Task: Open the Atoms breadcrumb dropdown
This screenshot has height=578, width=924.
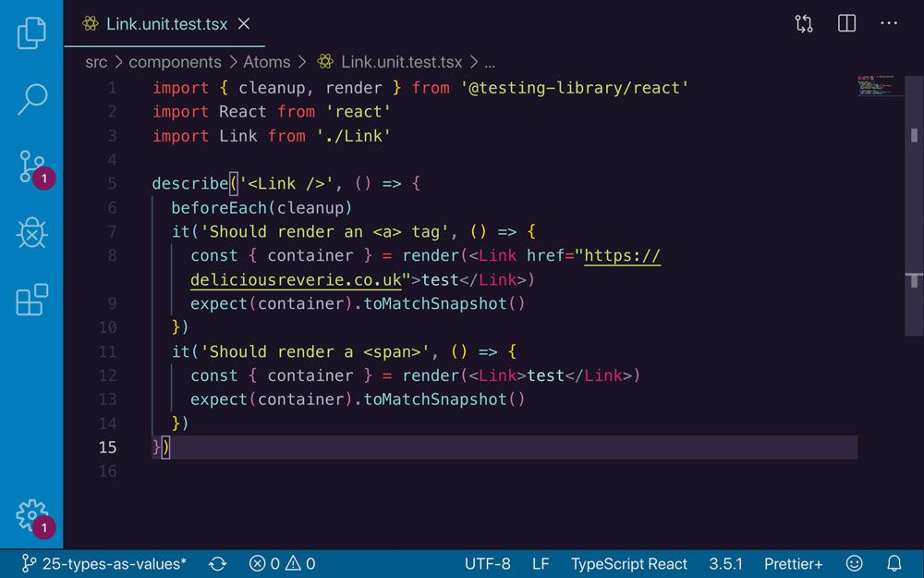Action: pos(266,62)
